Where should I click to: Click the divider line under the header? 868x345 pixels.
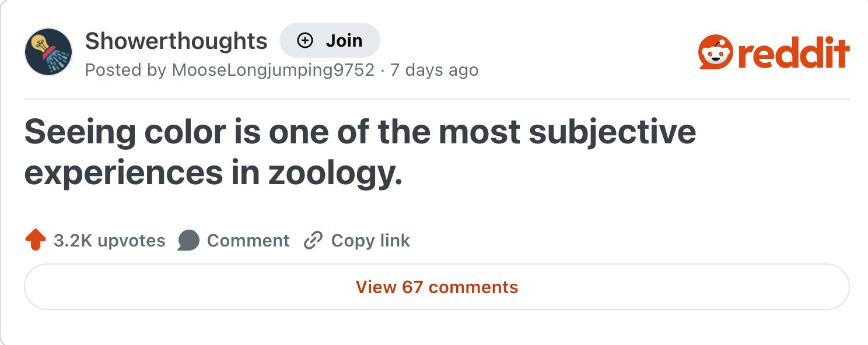tap(436, 100)
